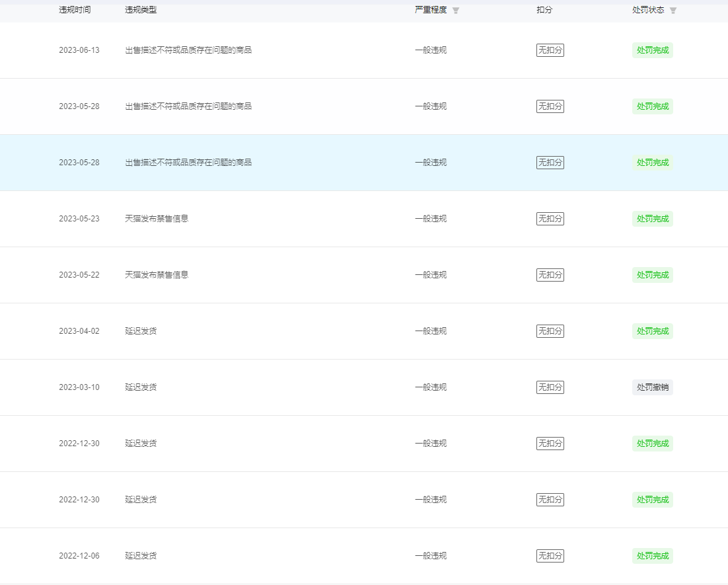Viewport: 728px width, 585px height.
Task: Click 一般违规 in the 2023-04-02 row
Action: pos(431,331)
